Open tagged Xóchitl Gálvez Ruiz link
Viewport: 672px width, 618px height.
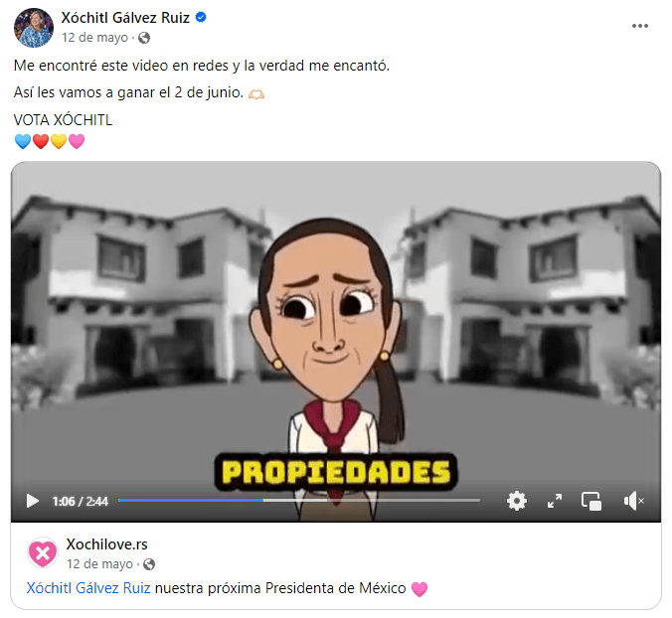pyautogui.click(x=88, y=588)
